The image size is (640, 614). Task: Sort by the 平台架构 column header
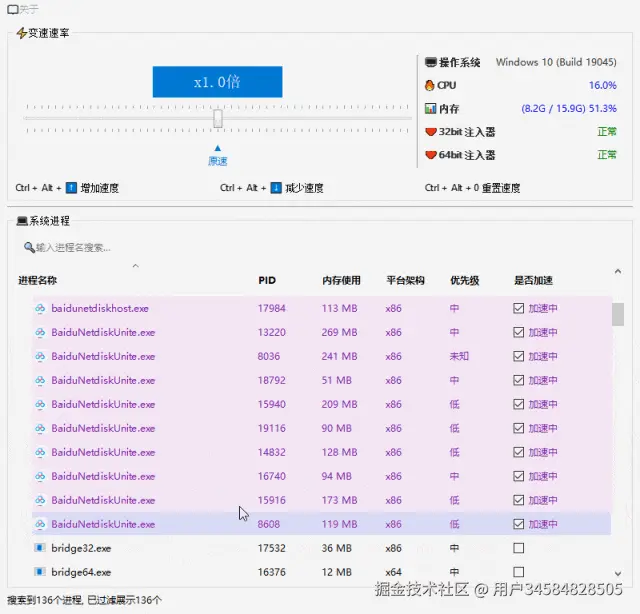point(405,280)
